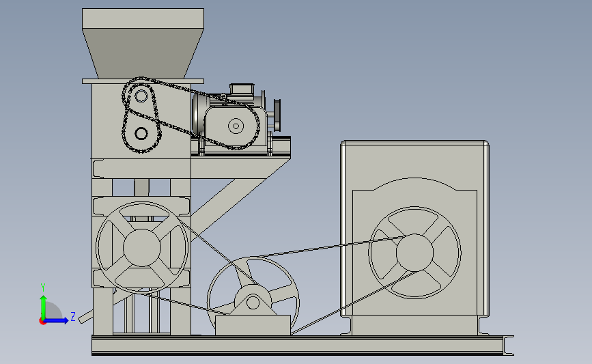This screenshot has height=364, width=592.
Task: Select the red origin sphere of triad
Action: (42, 322)
